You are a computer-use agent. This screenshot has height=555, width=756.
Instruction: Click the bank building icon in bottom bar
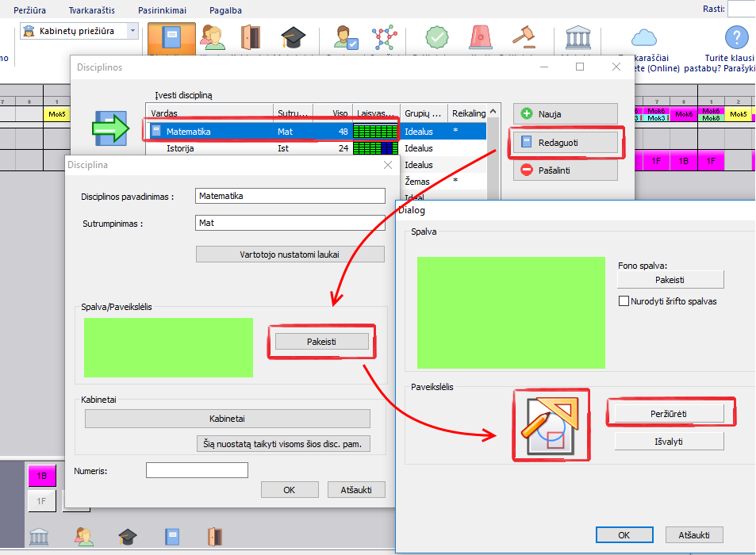point(41,538)
